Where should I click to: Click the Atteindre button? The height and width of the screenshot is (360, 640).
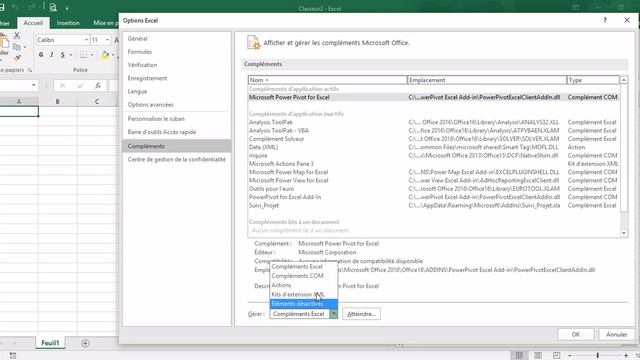click(x=361, y=314)
